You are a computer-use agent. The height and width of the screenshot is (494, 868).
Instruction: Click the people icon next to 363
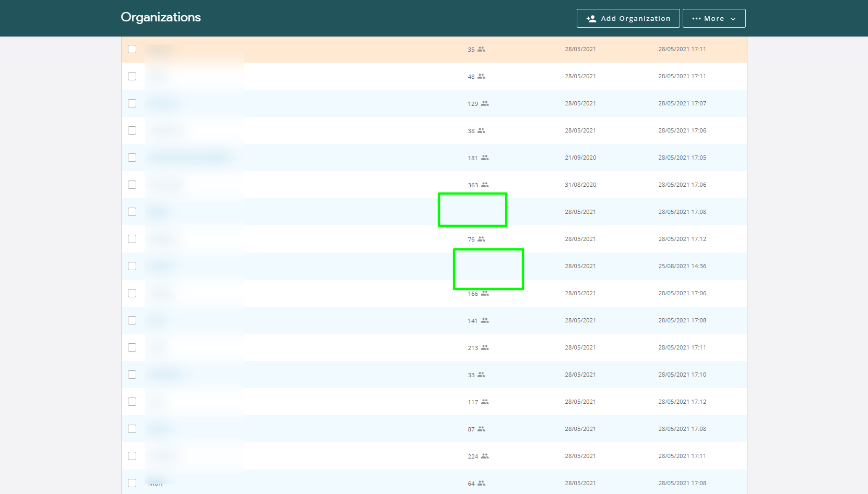tap(485, 185)
